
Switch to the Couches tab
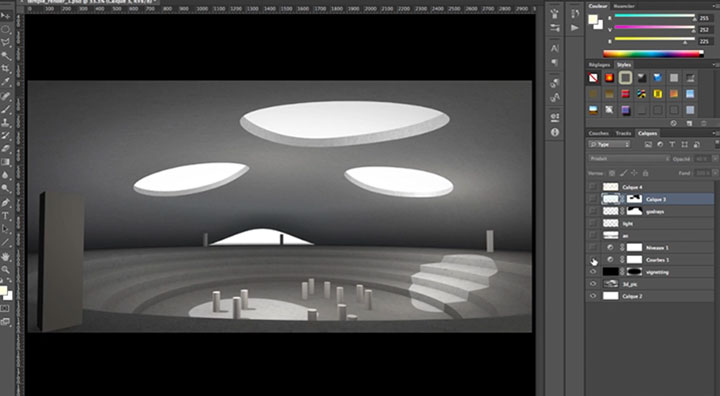click(598, 133)
